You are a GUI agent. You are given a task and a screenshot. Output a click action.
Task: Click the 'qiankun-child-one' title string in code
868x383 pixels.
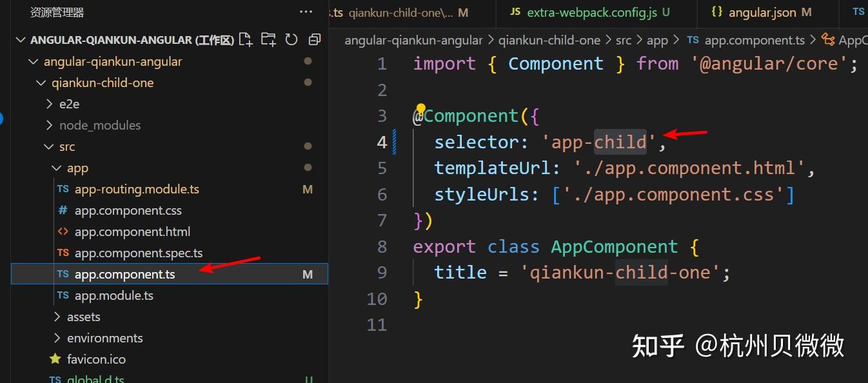pos(620,273)
